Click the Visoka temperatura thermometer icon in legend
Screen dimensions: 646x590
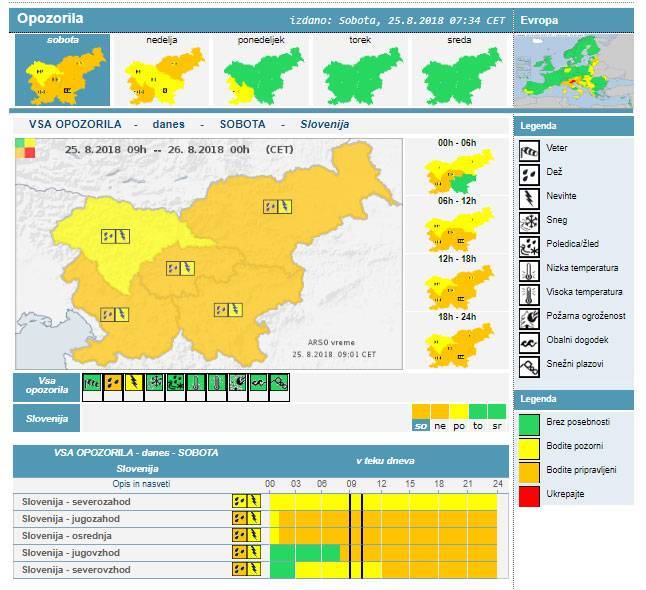point(529,293)
